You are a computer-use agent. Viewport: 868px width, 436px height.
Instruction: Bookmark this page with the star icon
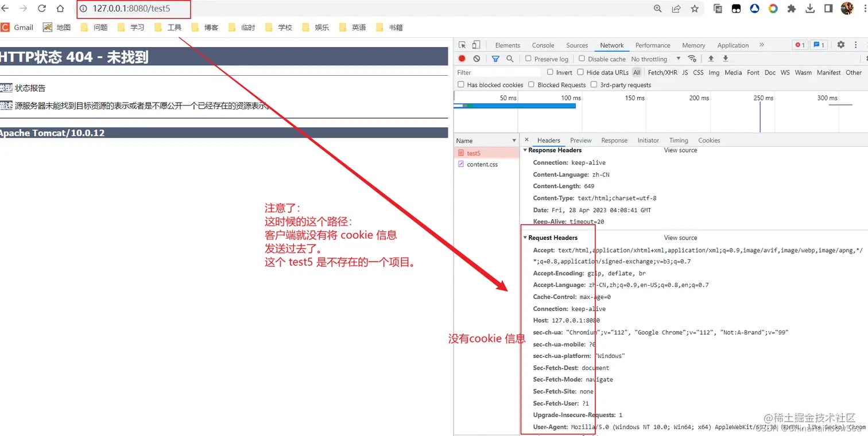click(x=695, y=9)
